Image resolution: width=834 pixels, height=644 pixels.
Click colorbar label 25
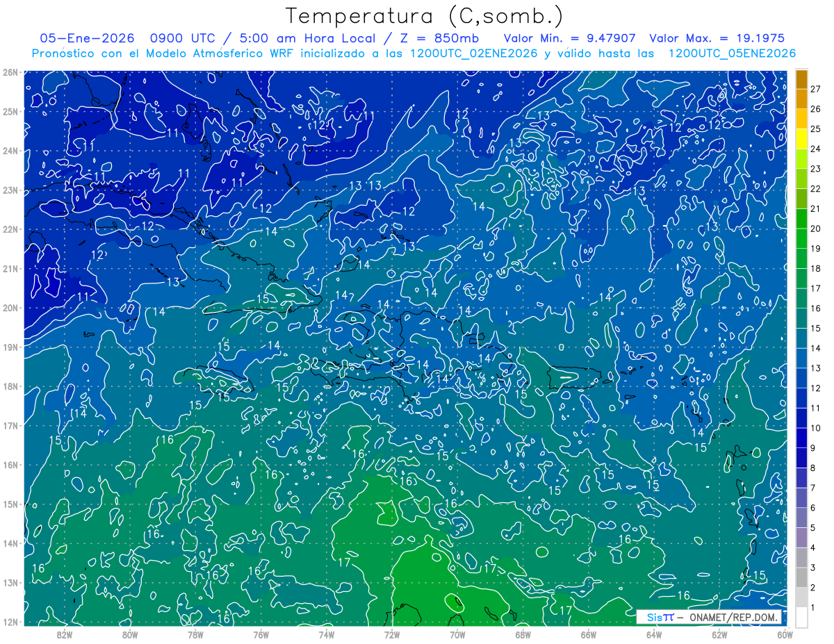click(x=816, y=129)
